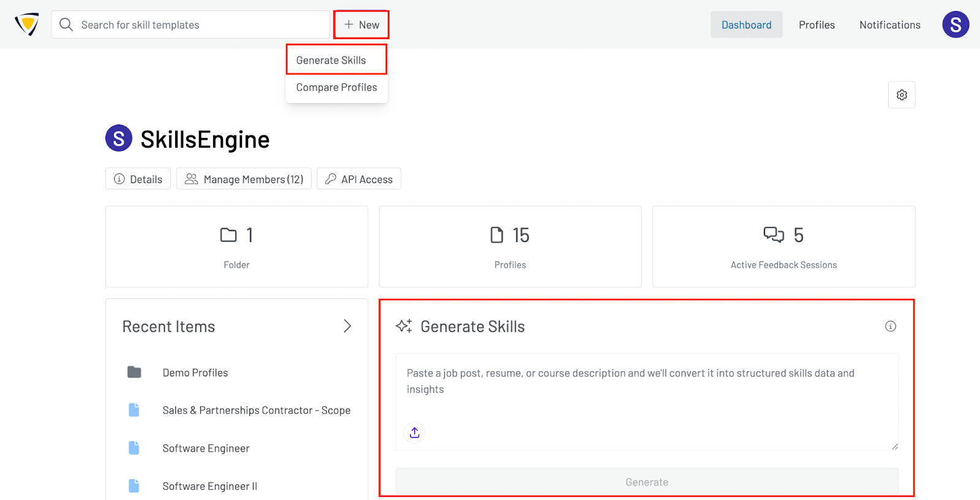Click the SkillsEngine shield logo in header
This screenshot has height=500, width=980.
[27, 25]
